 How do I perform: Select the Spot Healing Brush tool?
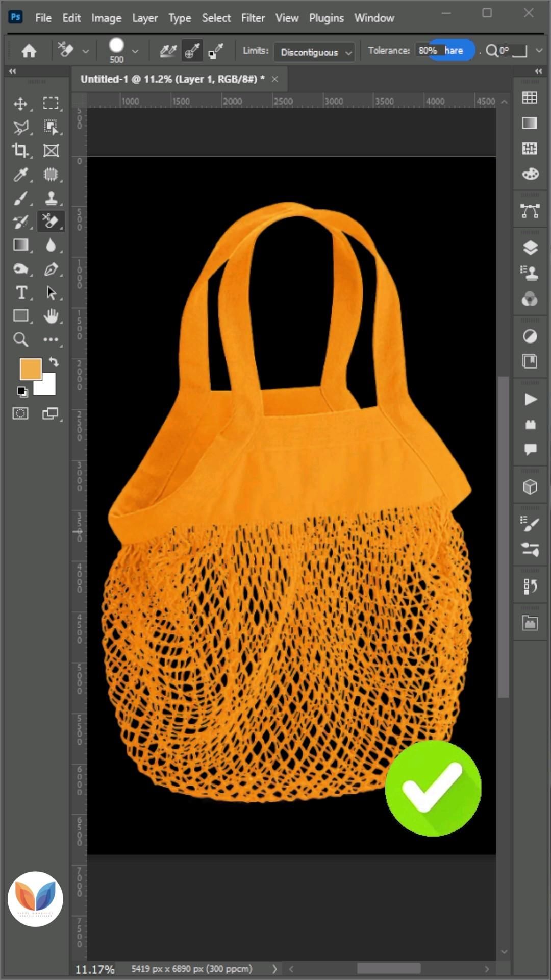[51, 175]
